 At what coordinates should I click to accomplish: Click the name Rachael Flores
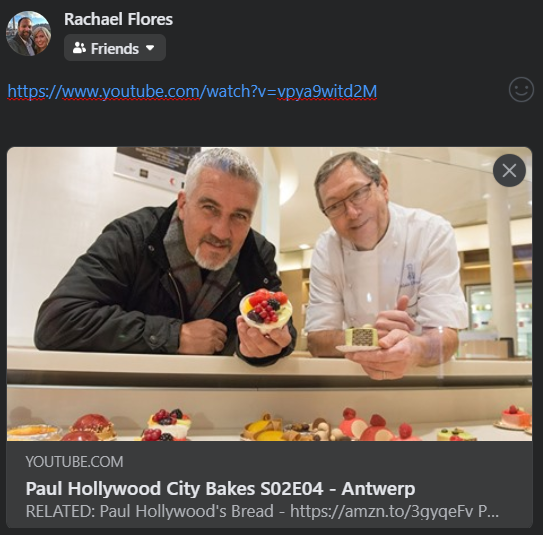(118, 19)
